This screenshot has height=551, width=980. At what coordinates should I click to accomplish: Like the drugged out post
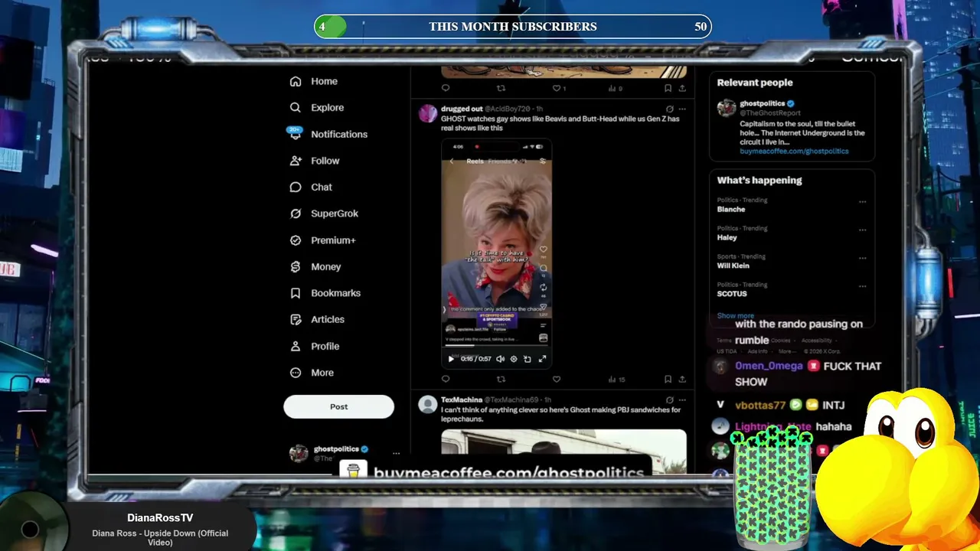click(x=557, y=379)
